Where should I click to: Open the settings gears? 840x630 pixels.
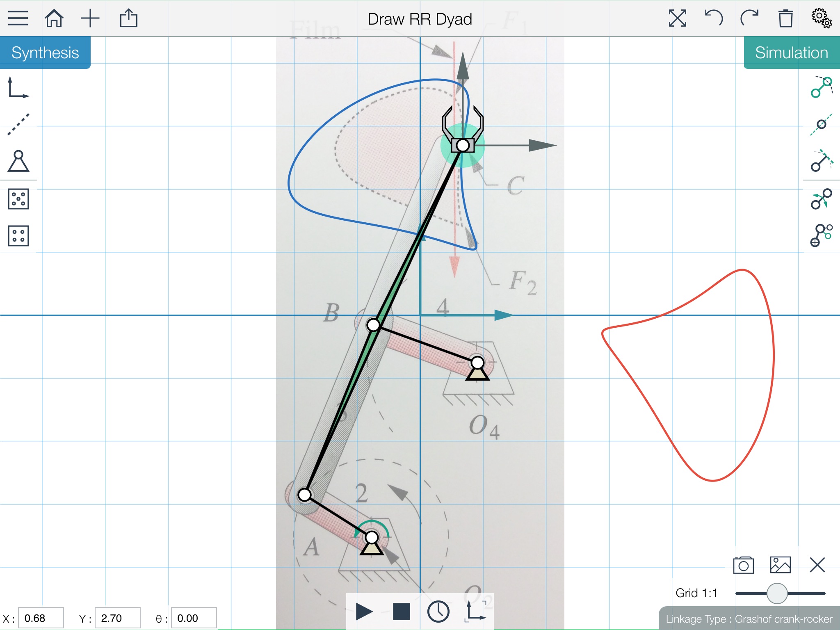point(821,18)
